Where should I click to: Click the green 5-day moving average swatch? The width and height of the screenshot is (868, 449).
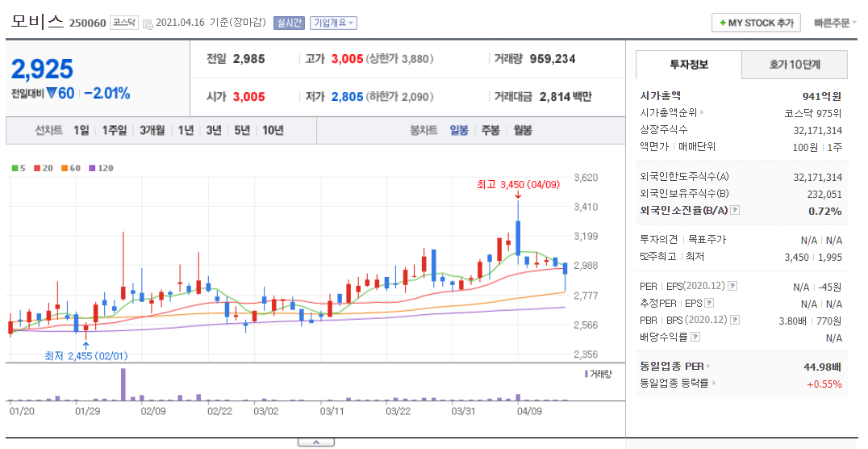pyautogui.click(x=15, y=169)
